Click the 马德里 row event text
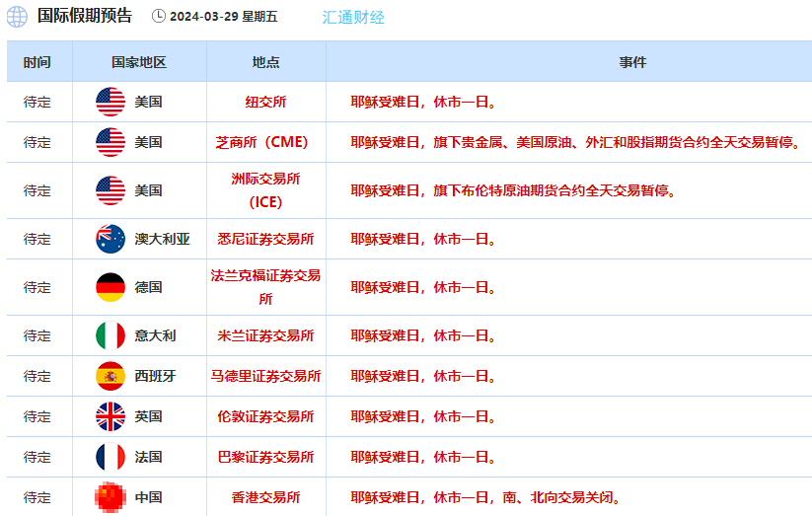The height and width of the screenshot is (516, 812). click(x=423, y=376)
